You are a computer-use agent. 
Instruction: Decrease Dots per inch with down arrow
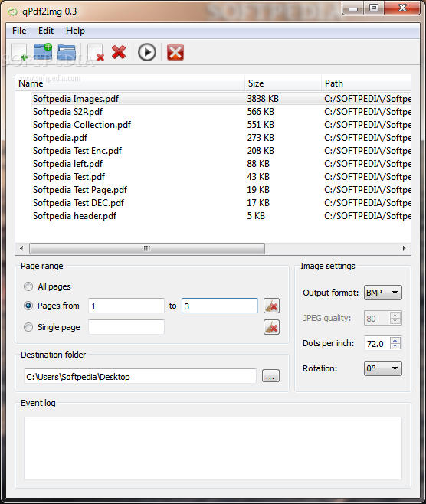(x=395, y=346)
